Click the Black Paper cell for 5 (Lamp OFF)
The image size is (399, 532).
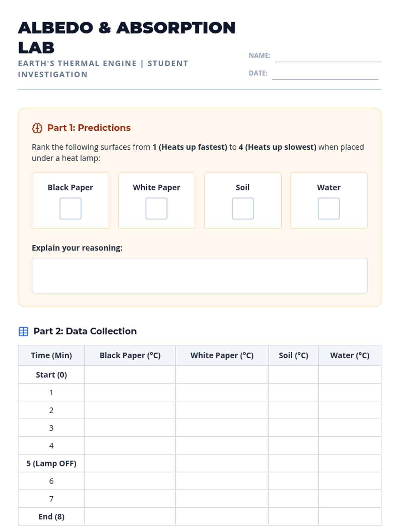(x=130, y=463)
